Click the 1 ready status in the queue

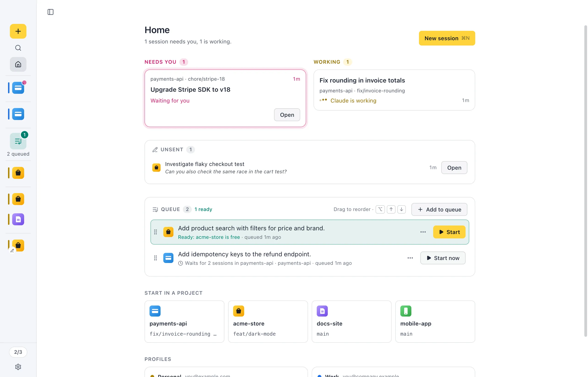[203, 210]
